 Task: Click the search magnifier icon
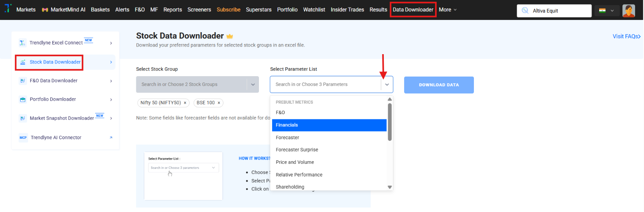(x=525, y=11)
